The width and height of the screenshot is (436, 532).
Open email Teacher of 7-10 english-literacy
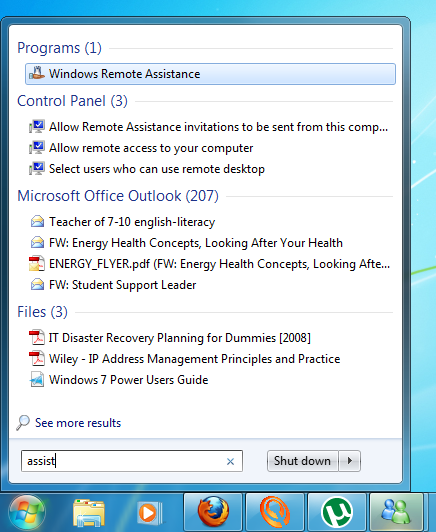click(x=132, y=222)
